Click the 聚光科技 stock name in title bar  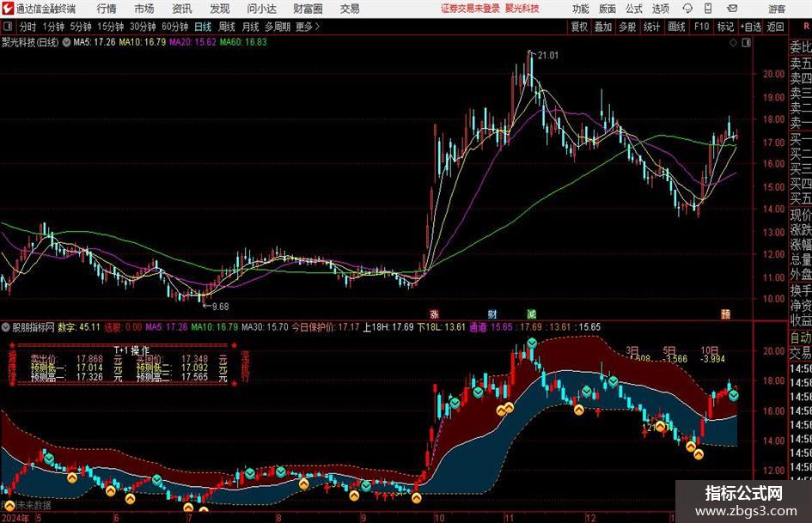(522, 9)
